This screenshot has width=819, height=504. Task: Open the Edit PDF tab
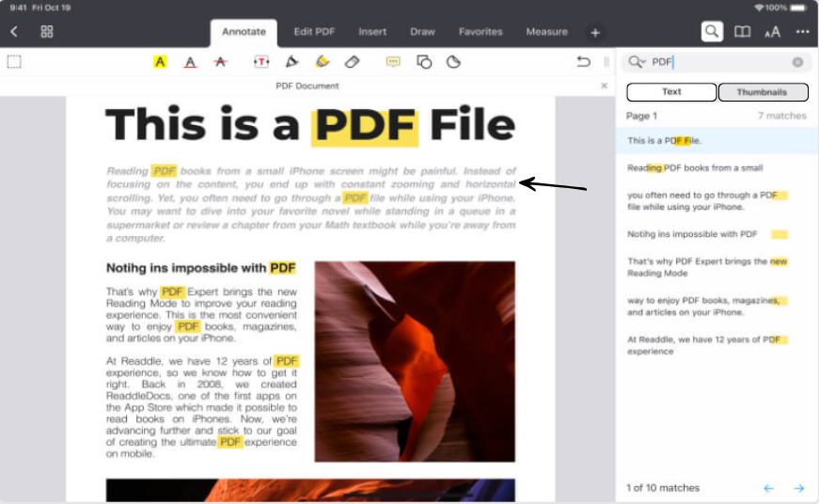tap(314, 32)
